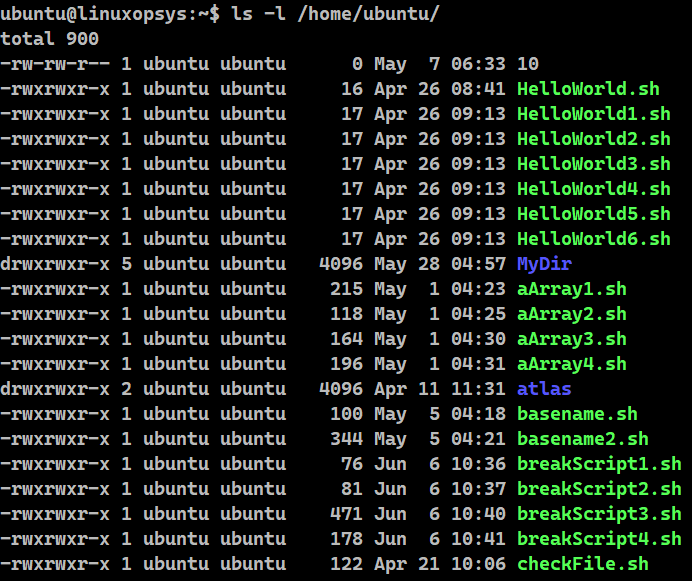Viewport: 692px width, 581px height.
Task: Select the basename.sh entry
Action: pyautogui.click(x=577, y=414)
